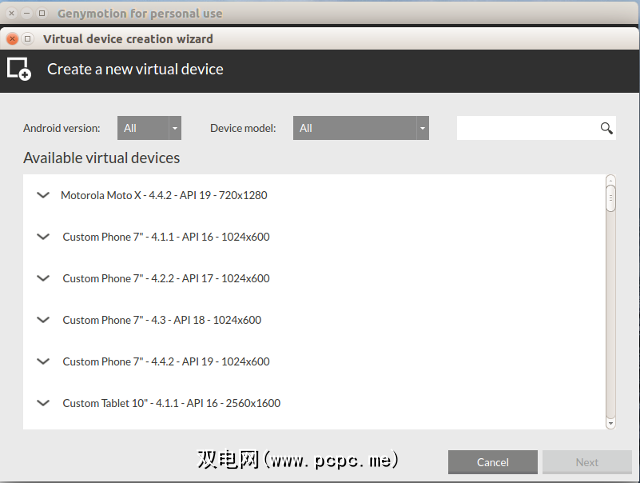The width and height of the screenshot is (640, 483).
Task: Select Custom Phone 7" - 4.3 - API 18 - 1024x600
Action: [x=162, y=320]
